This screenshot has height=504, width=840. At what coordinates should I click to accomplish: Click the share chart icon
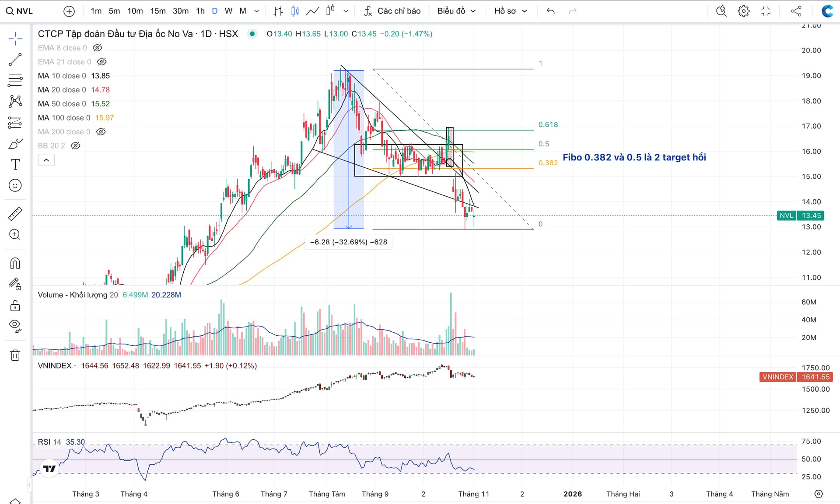click(796, 11)
